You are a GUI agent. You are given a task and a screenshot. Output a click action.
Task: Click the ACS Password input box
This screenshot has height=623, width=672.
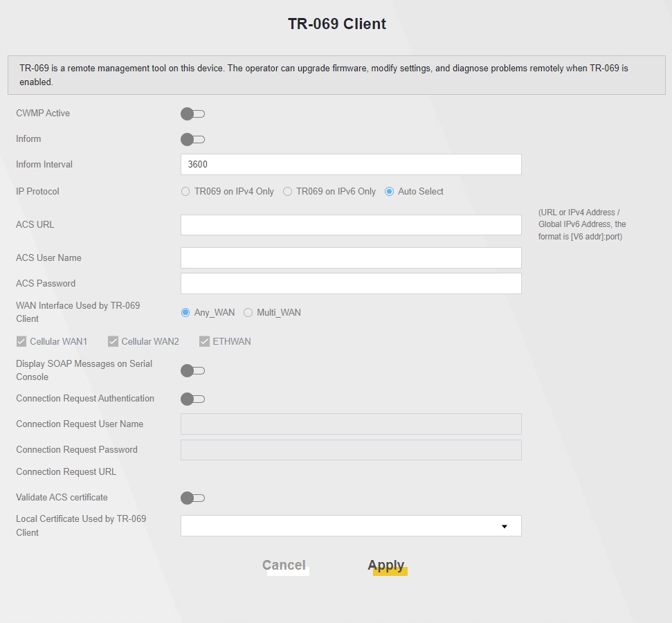click(x=350, y=283)
